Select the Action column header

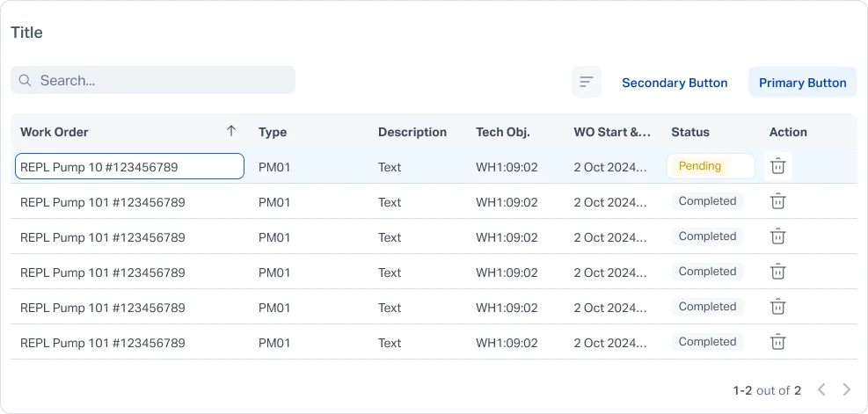click(x=788, y=132)
